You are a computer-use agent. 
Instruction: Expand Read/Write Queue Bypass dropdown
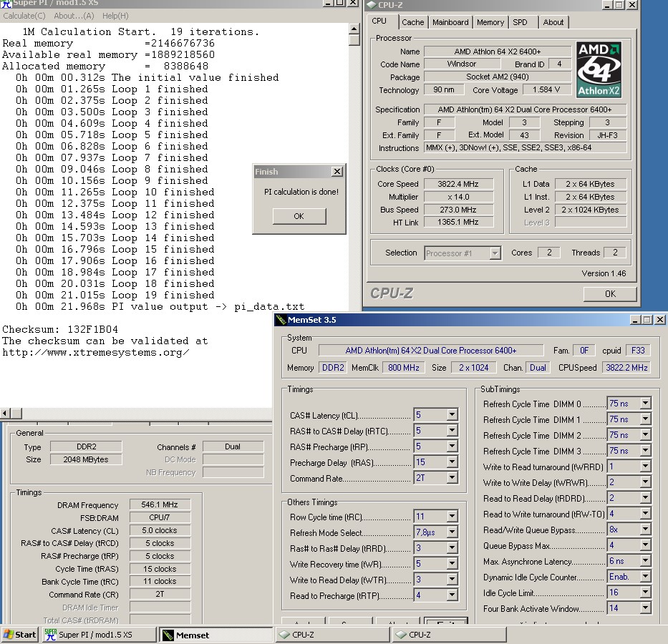point(645,529)
